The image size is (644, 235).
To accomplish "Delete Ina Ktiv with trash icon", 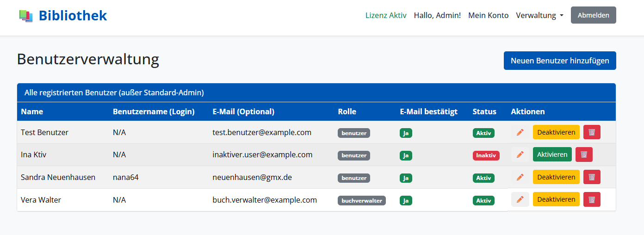I will 584,155.
